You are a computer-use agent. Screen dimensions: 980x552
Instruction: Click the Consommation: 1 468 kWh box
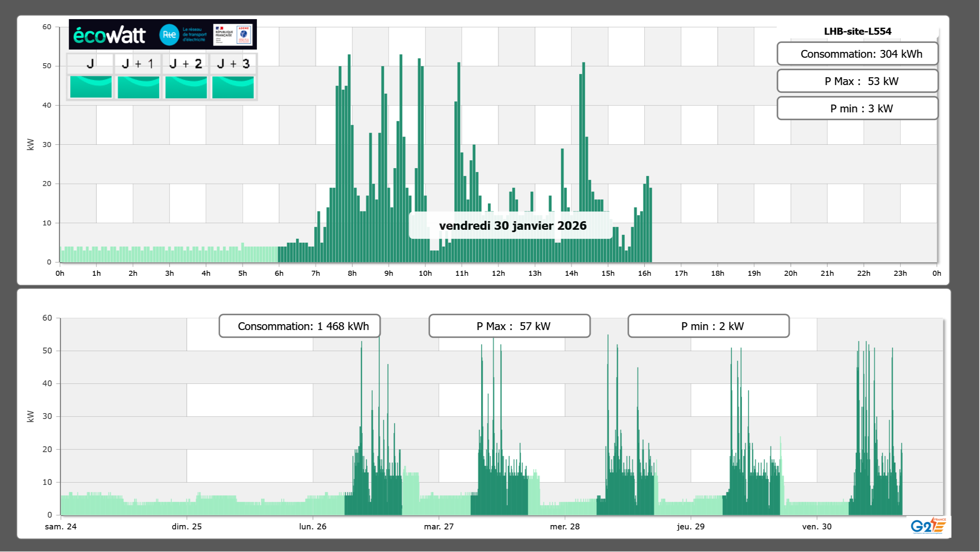point(299,326)
